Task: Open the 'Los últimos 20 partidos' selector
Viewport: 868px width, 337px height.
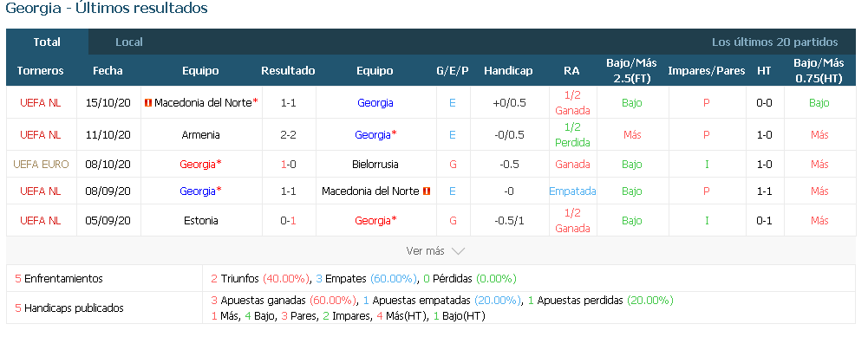Action: (x=774, y=42)
